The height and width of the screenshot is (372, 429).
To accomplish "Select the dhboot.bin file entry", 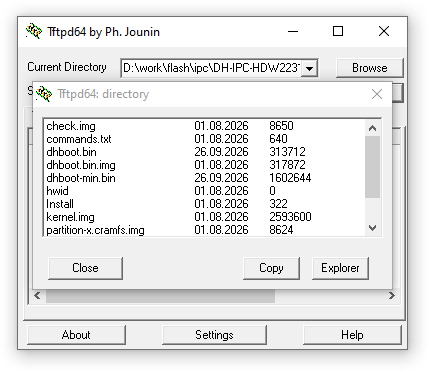I will pos(204,152).
